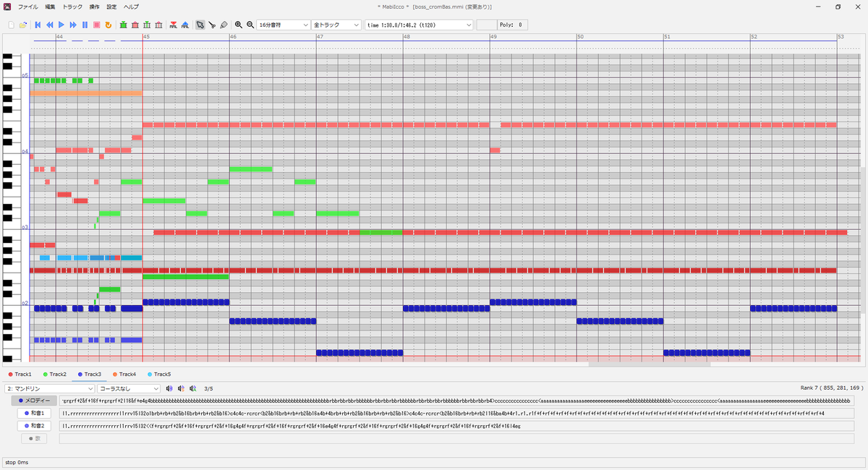Click the fourth instrument icon in toolbar
This screenshot has height=470, width=868.
(159, 25)
